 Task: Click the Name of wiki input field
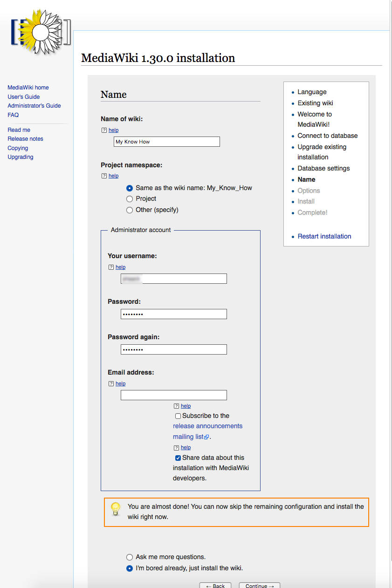coord(167,142)
